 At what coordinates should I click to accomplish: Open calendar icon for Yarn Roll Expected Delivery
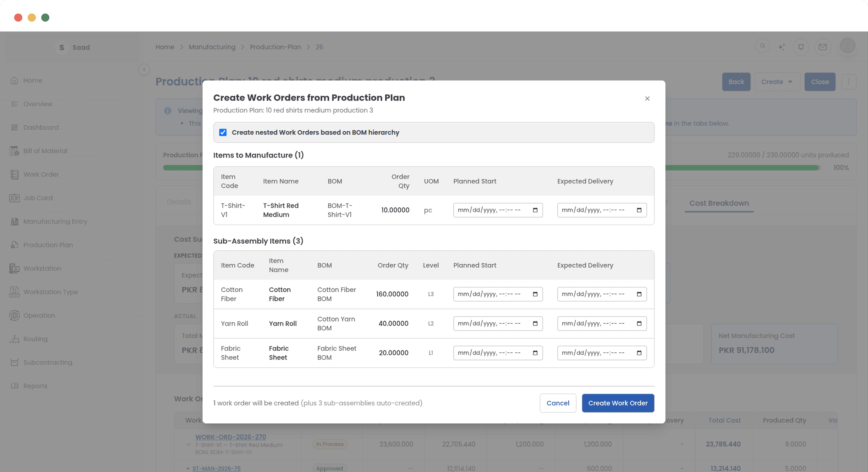(639, 323)
